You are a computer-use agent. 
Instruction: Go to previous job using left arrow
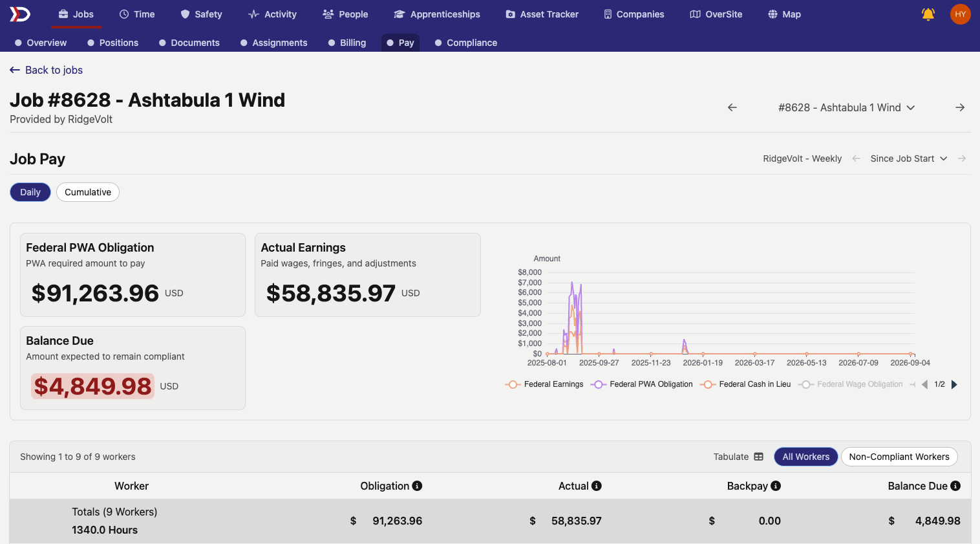point(732,107)
